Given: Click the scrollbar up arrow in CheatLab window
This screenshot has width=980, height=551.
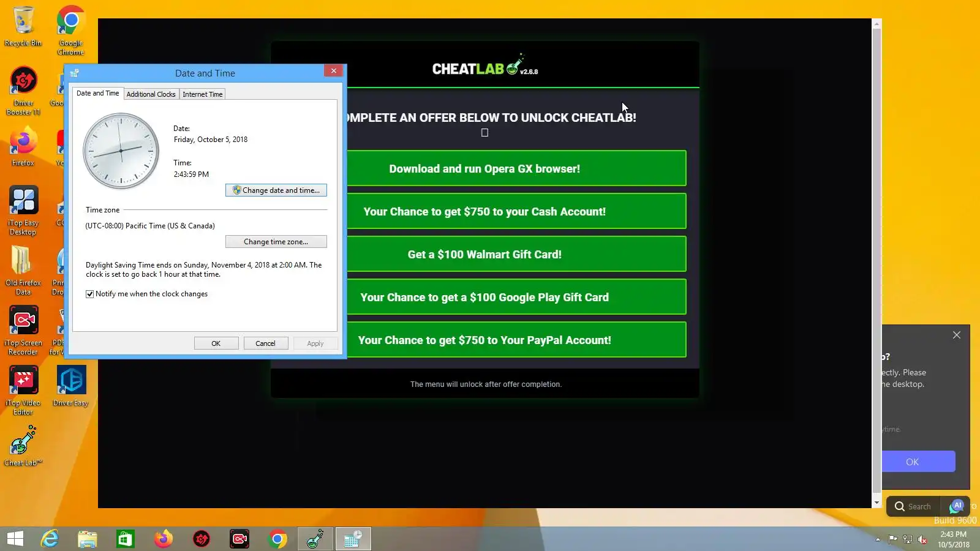Looking at the screenshot, I should (876, 24).
